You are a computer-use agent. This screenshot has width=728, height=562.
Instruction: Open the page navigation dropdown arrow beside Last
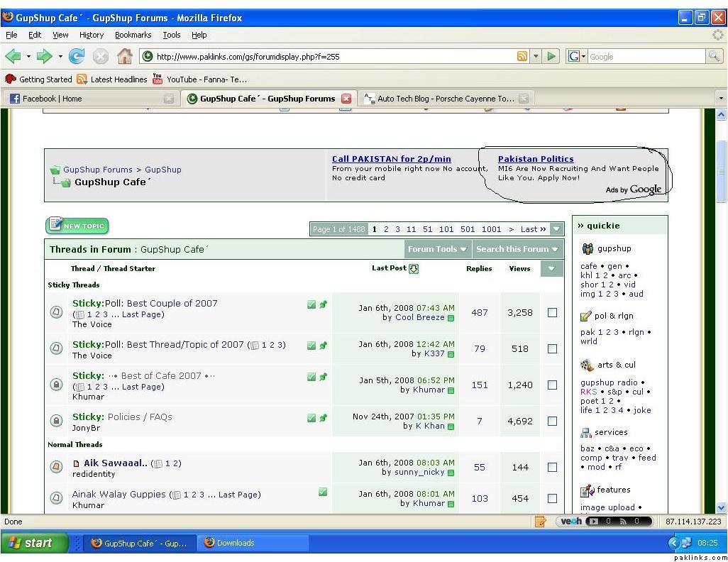coord(557,229)
